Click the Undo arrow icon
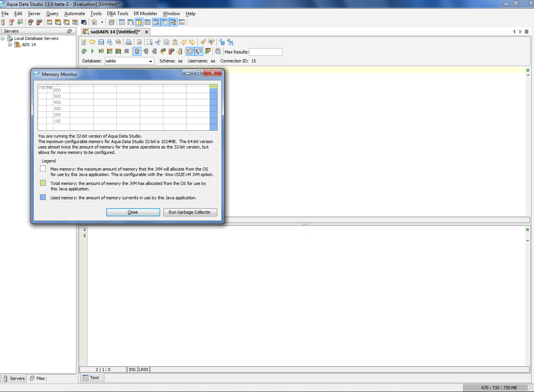 coord(183,42)
